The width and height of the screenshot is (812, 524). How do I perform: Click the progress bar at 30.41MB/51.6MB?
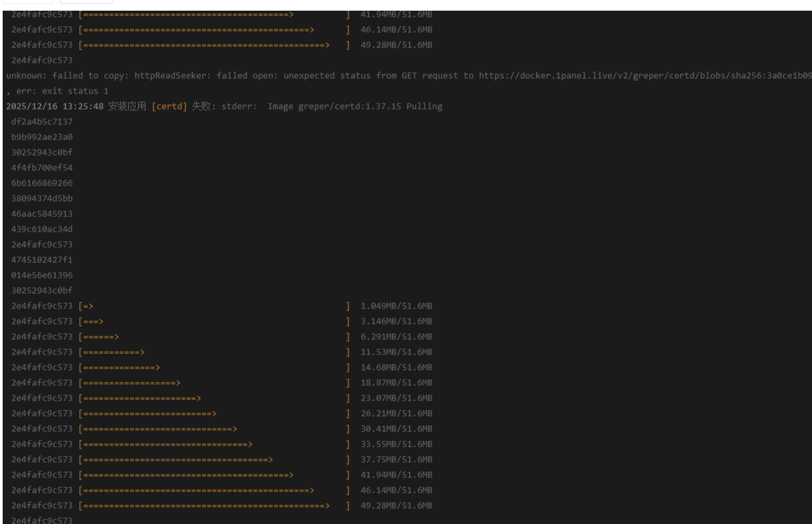pyautogui.click(x=214, y=429)
